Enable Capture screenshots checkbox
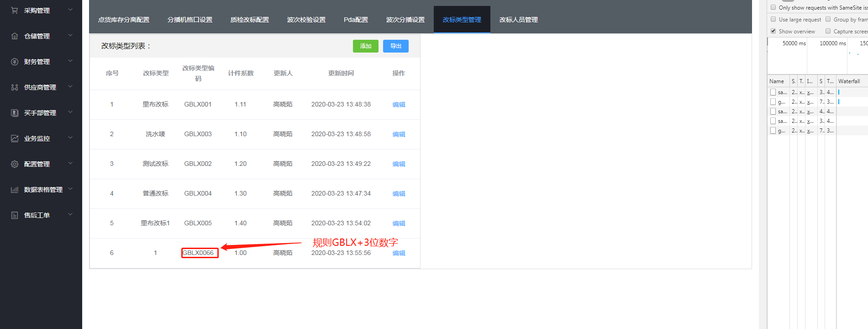868x329 pixels. (828, 31)
